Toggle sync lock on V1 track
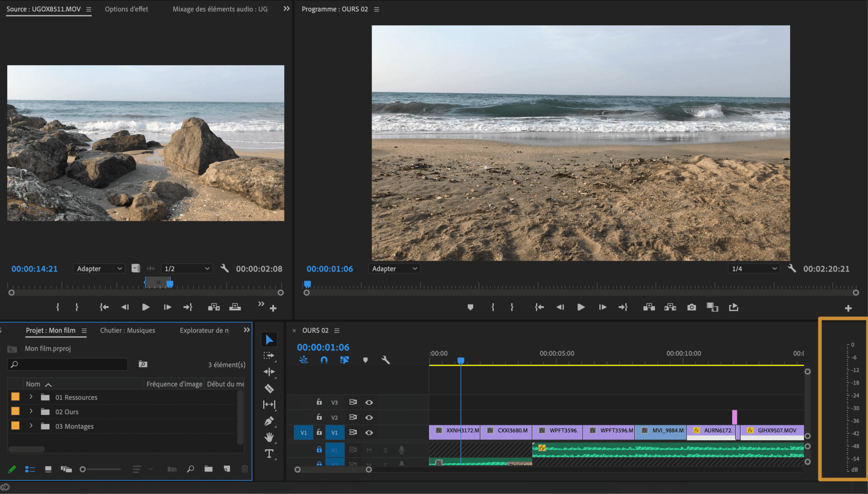868x494 pixels. [353, 432]
